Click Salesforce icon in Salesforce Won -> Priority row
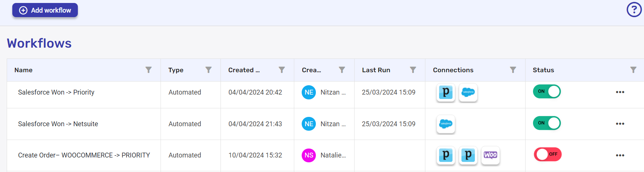Screen dimensions: 644x172 pyautogui.click(x=468, y=92)
